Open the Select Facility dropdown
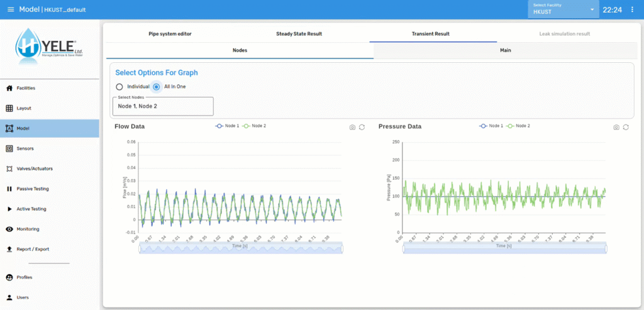The height and width of the screenshot is (310, 644). [563, 9]
